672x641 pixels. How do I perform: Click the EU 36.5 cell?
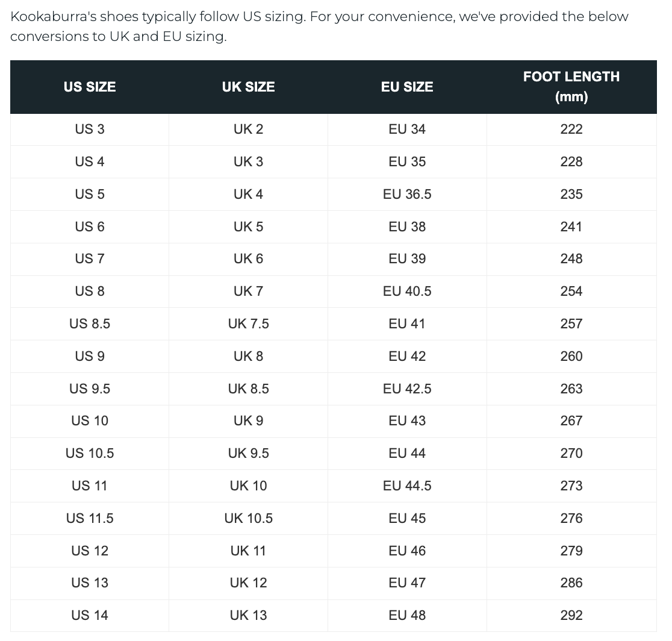click(x=407, y=194)
